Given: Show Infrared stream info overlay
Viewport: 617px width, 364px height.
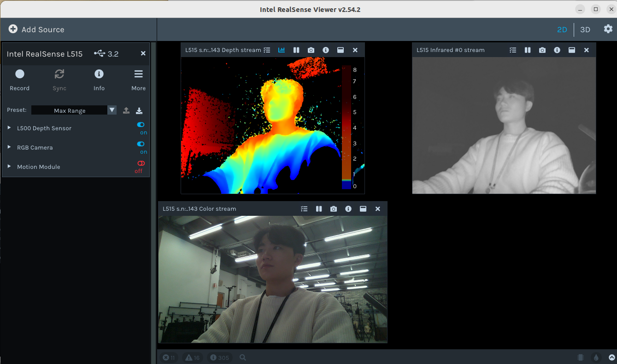Looking at the screenshot, I should click(x=557, y=50).
